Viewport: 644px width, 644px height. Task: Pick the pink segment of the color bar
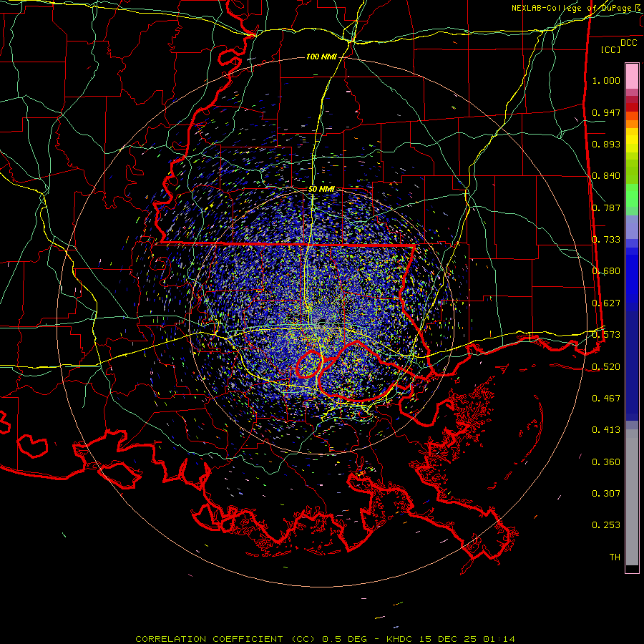(632, 76)
